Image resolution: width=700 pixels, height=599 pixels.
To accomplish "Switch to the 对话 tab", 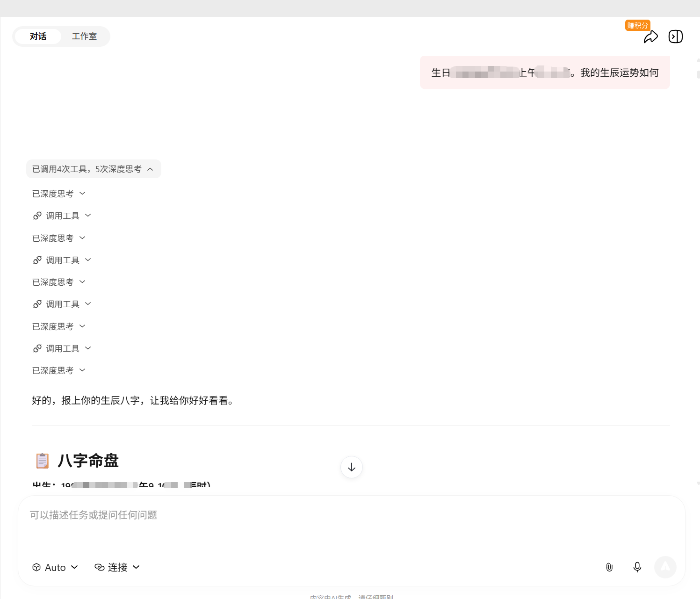I will point(38,36).
